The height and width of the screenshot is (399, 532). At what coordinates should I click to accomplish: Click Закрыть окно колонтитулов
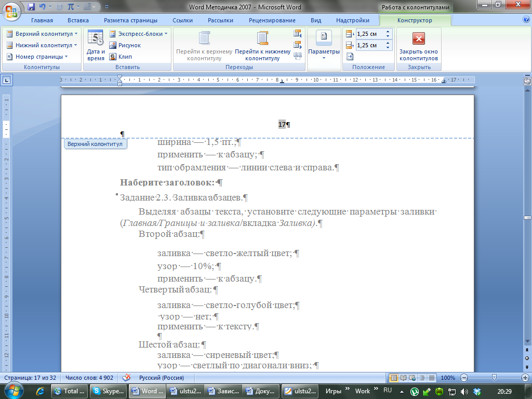point(419,46)
